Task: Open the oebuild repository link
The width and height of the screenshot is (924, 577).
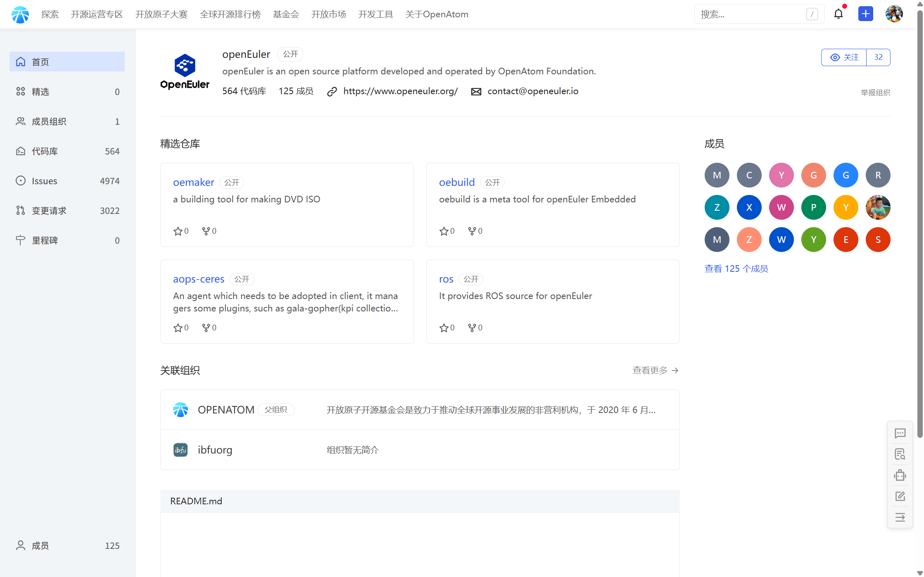Action: 457,182
